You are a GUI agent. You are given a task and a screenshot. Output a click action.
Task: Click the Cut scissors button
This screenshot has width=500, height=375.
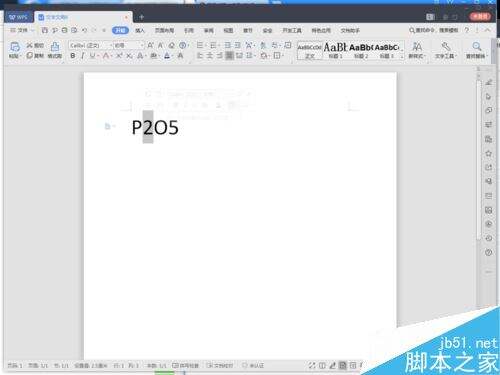(35, 45)
